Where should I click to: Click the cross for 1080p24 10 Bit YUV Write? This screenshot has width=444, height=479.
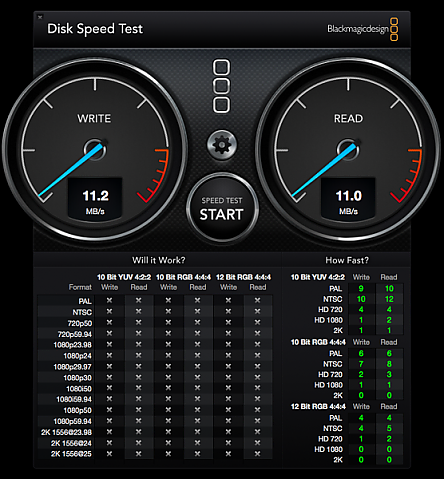pos(109,355)
